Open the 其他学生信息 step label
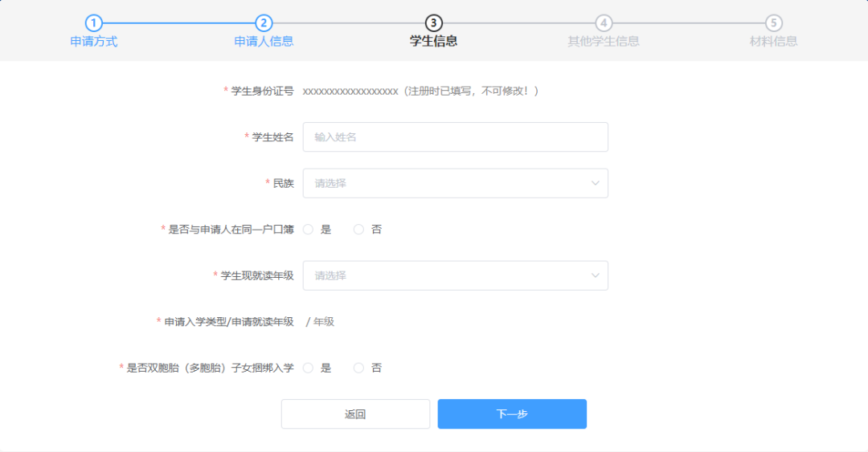The image size is (868, 452). pyautogui.click(x=604, y=42)
